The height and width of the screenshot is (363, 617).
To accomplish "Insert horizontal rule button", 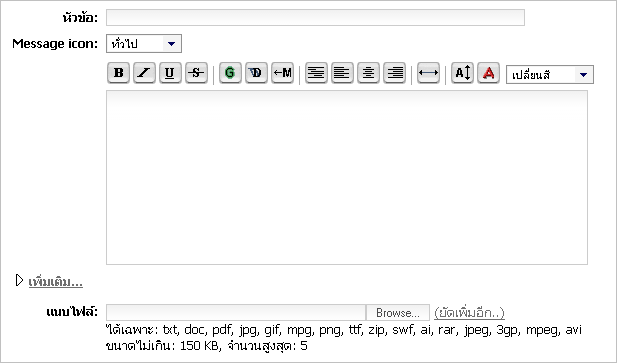I will pyautogui.click(x=428, y=73).
